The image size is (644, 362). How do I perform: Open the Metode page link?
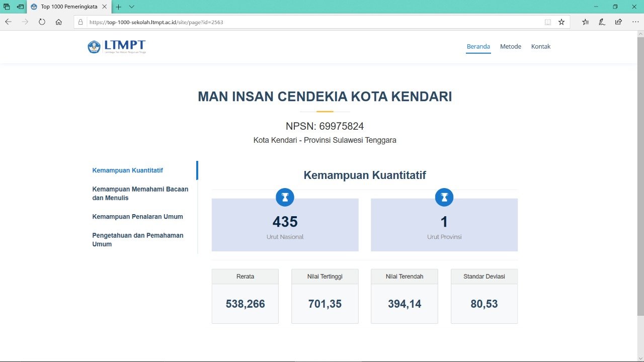point(510,46)
